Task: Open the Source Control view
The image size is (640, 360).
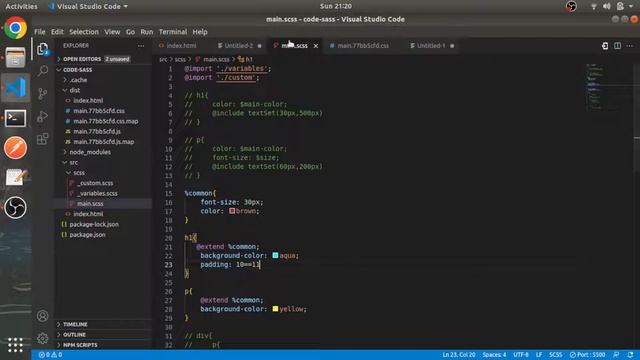Action: coord(42,94)
